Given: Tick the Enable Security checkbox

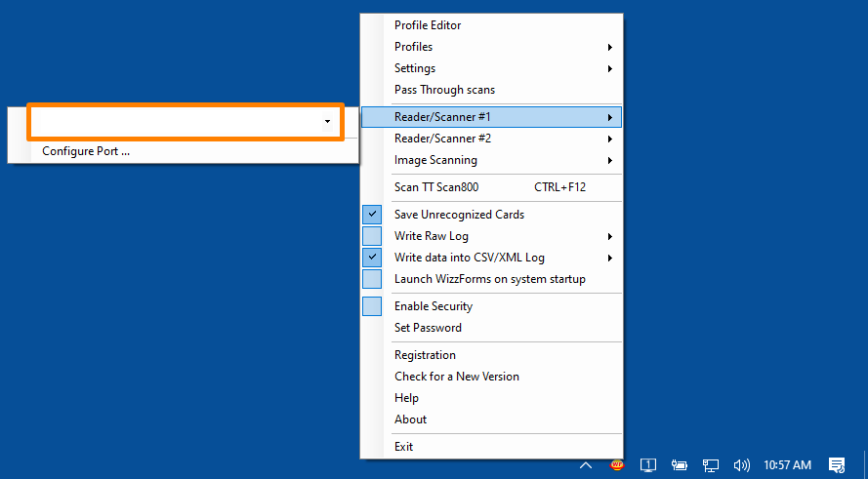Looking at the screenshot, I should pos(372,306).
